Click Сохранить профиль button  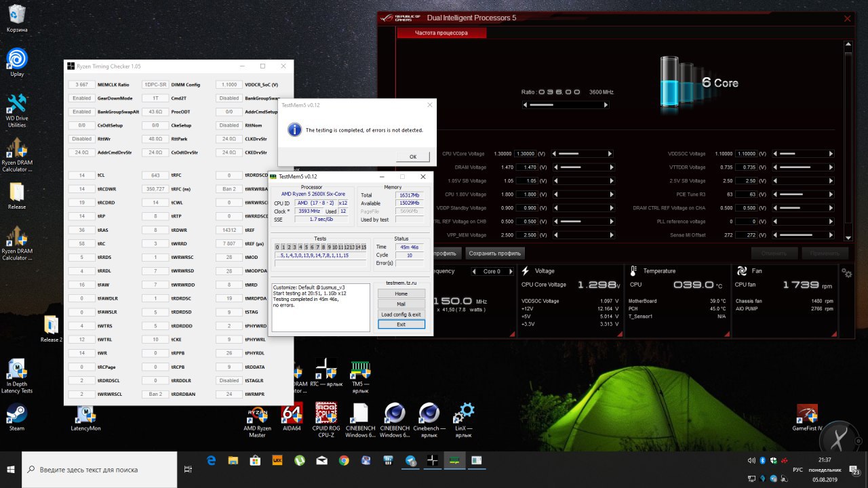[x=495, y=253]
